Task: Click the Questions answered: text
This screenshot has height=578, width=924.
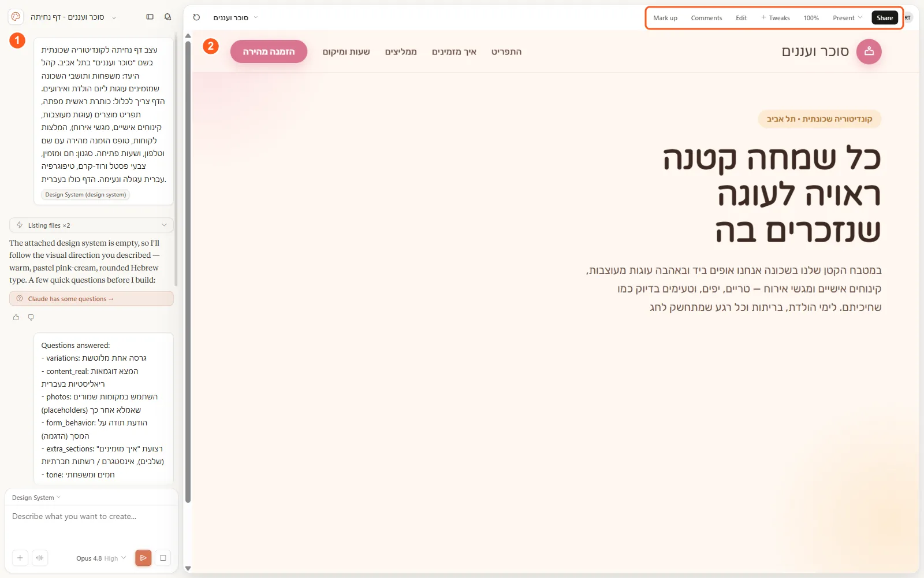Action: point(76,345)
